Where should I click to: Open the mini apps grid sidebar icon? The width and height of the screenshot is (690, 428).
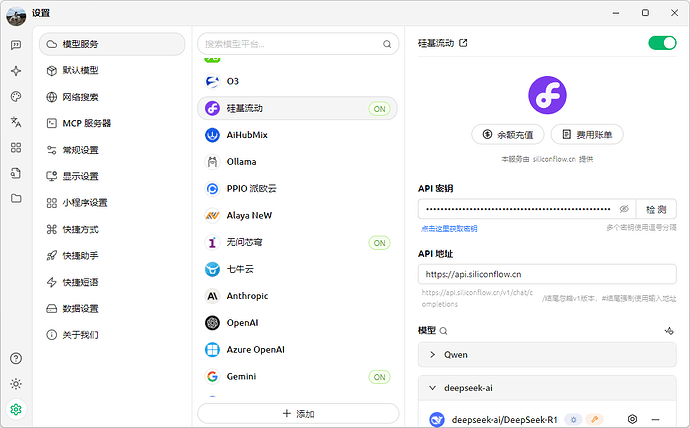[16, 147]
